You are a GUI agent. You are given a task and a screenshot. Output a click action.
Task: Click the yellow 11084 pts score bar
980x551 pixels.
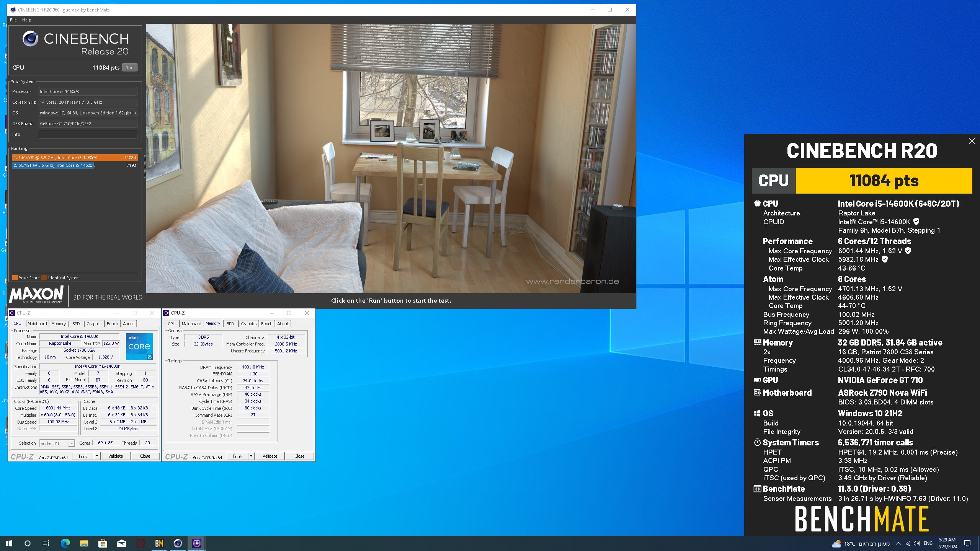pos(884,181)
